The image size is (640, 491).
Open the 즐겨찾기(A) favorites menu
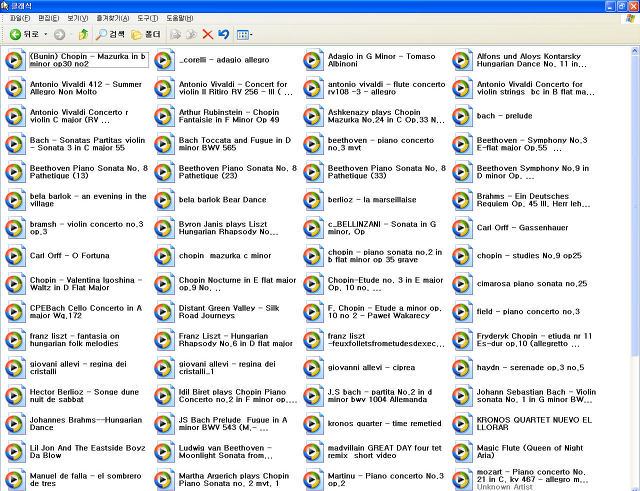pos(113,18)
